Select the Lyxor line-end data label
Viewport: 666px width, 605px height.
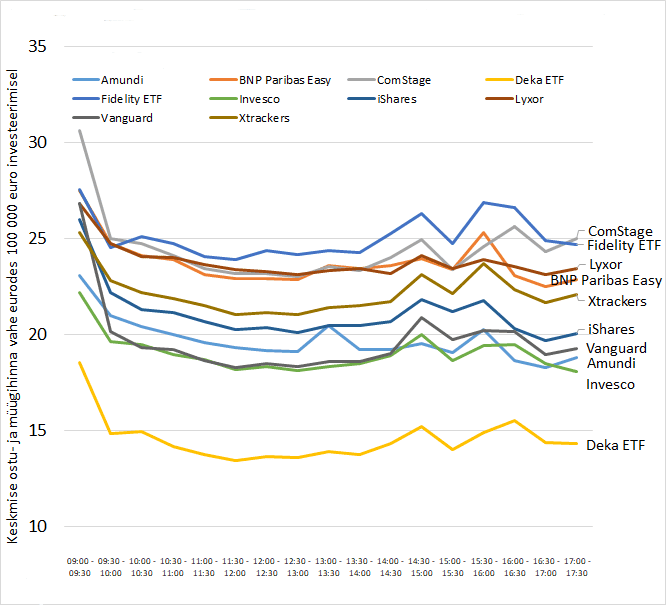[x=606, y=264]
